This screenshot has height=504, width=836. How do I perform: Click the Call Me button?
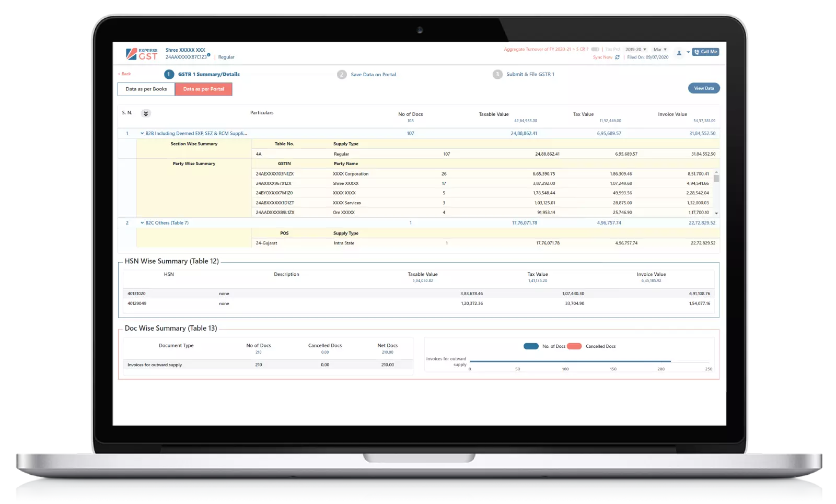tap(705, 52)
